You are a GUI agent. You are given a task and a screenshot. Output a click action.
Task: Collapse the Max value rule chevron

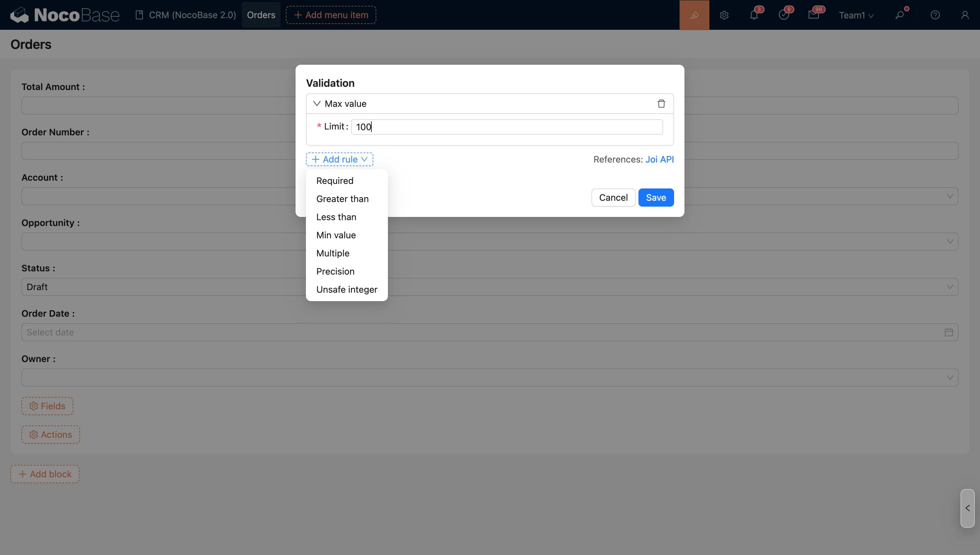317,104
